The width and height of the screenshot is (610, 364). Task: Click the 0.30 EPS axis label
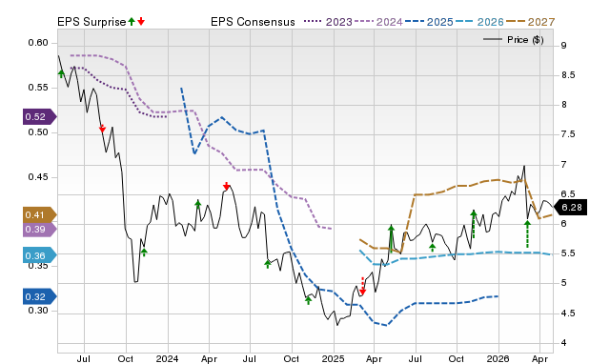[x=38, y=311]
